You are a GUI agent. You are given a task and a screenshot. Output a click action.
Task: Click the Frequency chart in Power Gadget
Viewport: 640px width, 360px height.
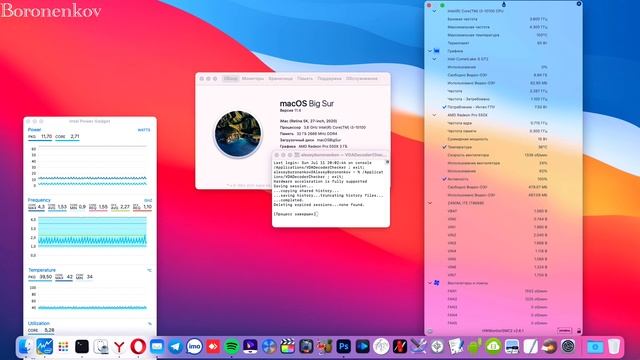click(x=92, y=237)
